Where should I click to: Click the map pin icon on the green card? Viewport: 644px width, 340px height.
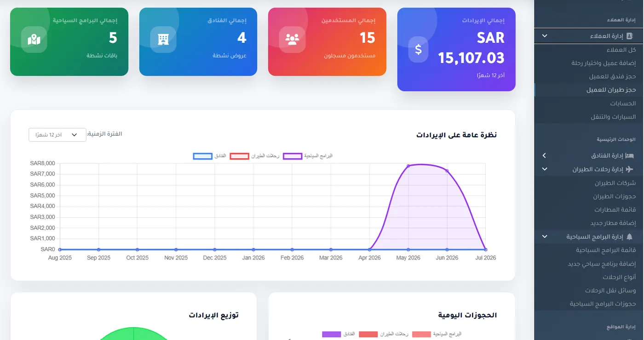click(x=34, y=40)
